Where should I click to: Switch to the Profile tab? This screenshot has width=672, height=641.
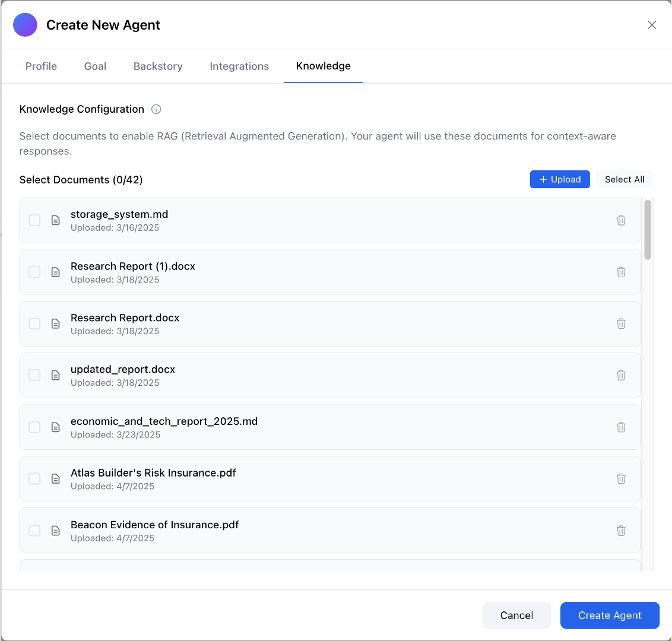(x=41, y=66)
